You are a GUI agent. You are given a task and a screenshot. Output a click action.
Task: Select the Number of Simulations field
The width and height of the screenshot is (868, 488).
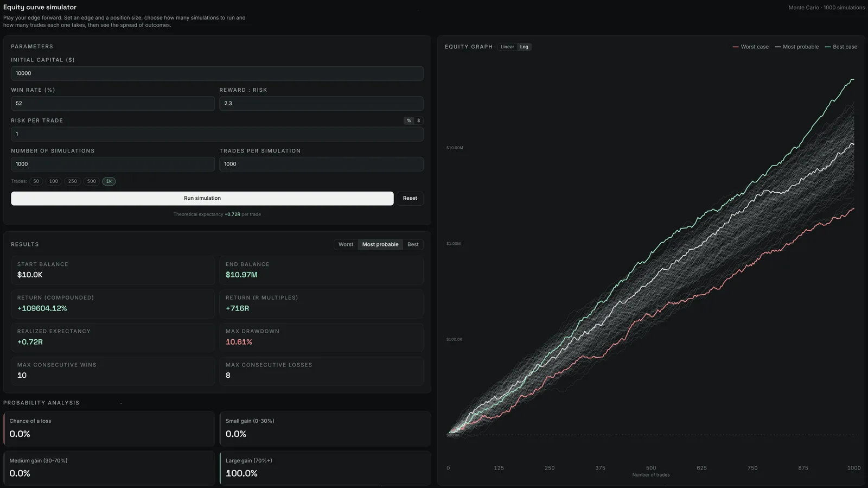coord(113,164)
